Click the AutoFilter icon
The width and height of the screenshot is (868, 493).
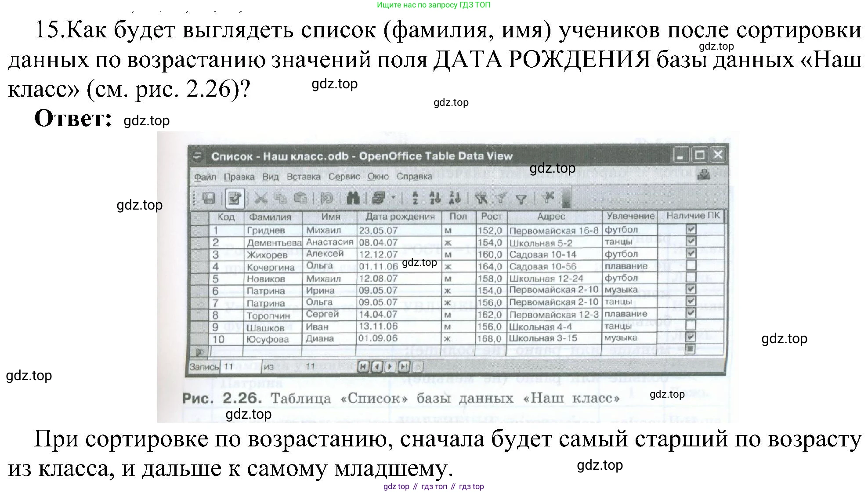481,198
